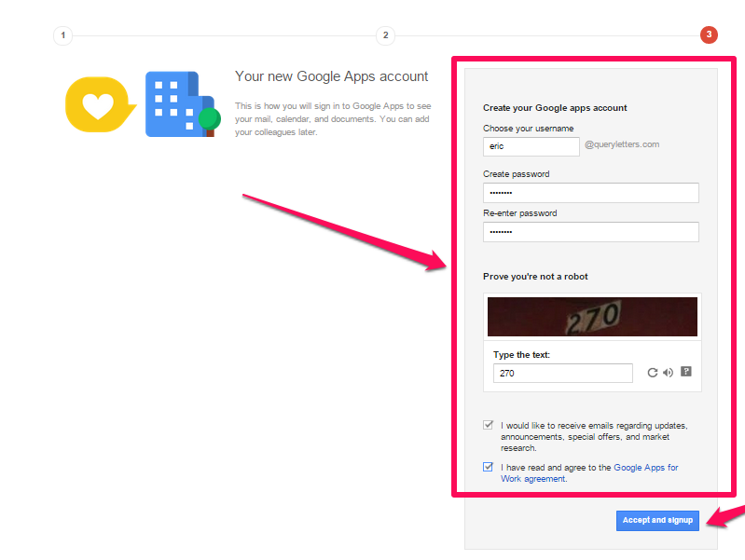The width and height of the screenshot is (745, 560).
Task: Toggle the agree to Google Apps agreement checkbox
Action: (488, 467)
